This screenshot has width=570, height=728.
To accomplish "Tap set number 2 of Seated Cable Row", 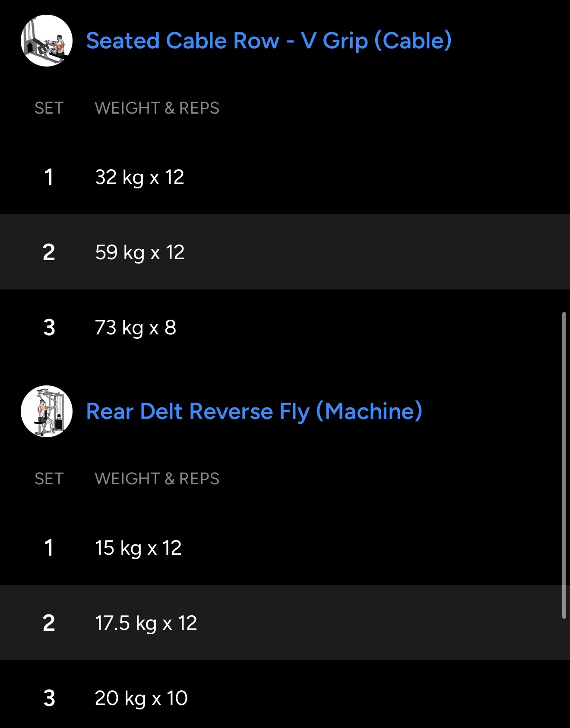I will 49,252.
